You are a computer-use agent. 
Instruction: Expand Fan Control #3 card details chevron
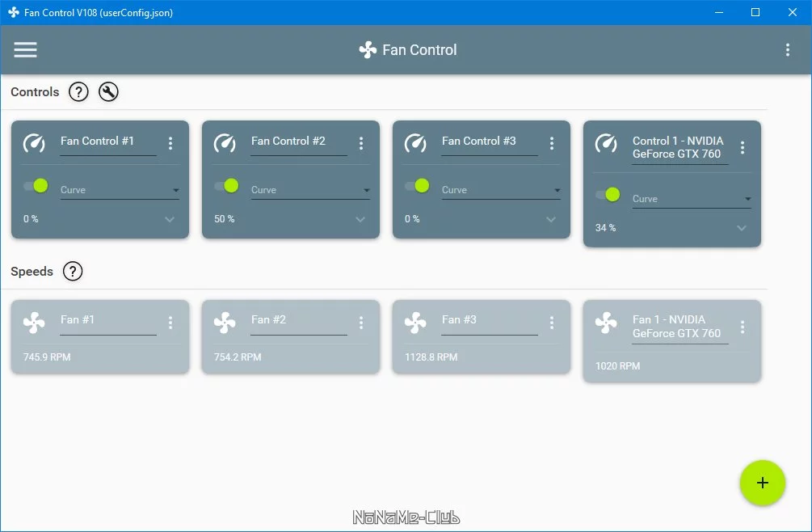(550, 219)
